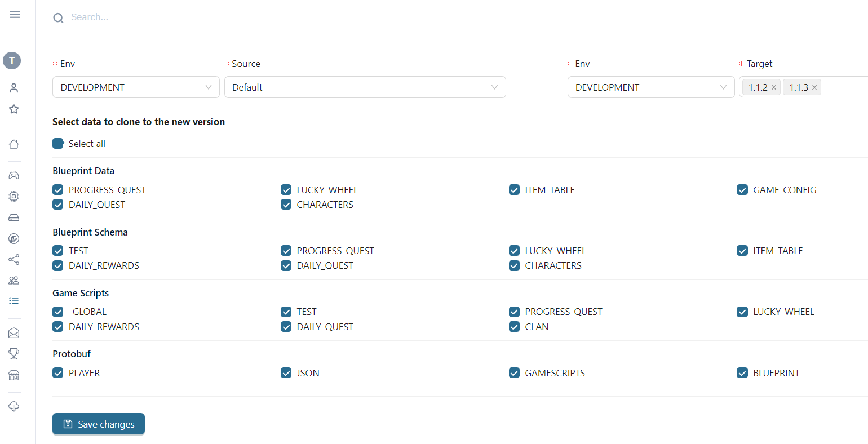Screen dimensions: 868x444
Task: Open Env dropdown beside Target field
Action: coord(651,87)
